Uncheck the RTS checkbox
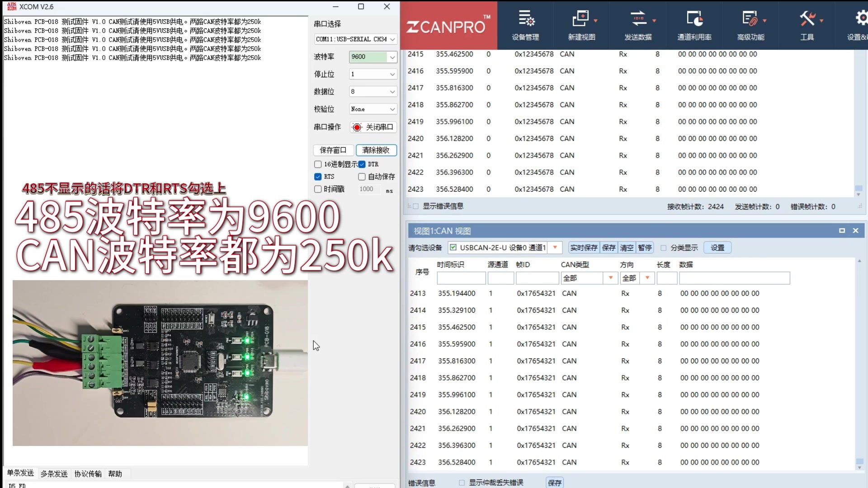 [x=318, y=177]
